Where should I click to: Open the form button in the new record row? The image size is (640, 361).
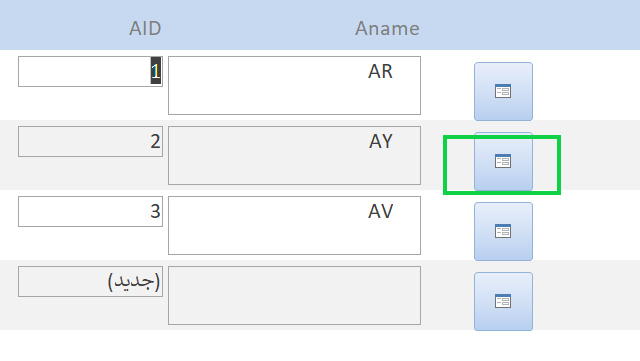(x=503, y=301)
